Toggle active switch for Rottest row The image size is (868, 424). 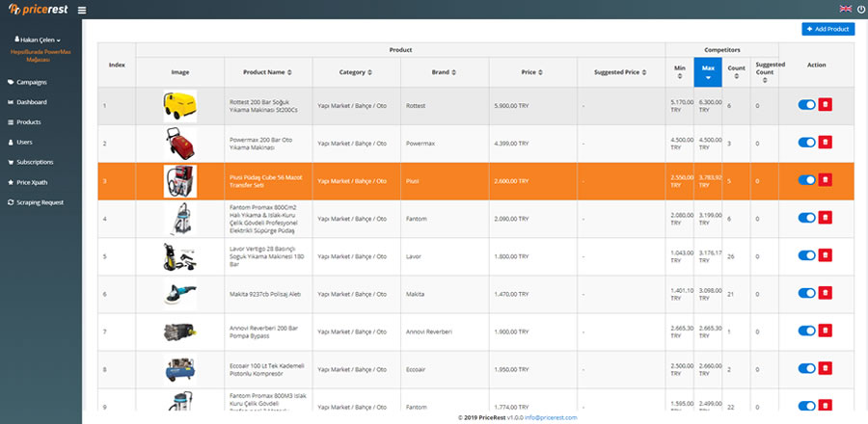point(806,104)
